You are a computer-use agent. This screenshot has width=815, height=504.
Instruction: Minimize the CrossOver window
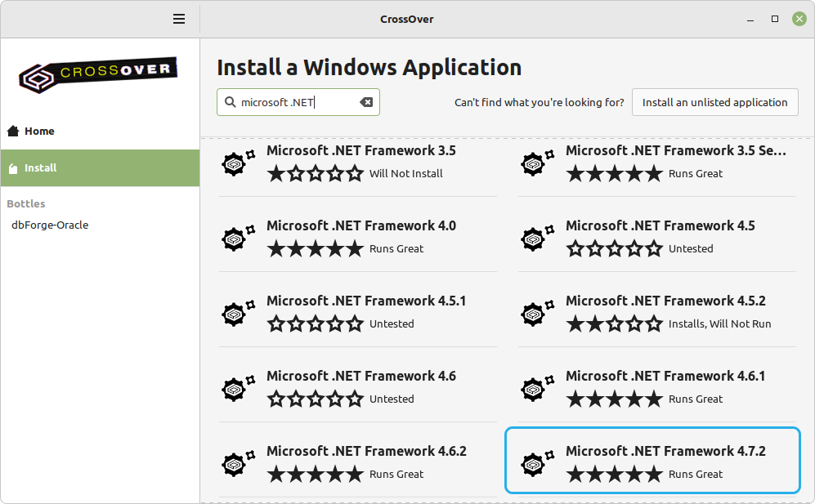coord(750,20)
